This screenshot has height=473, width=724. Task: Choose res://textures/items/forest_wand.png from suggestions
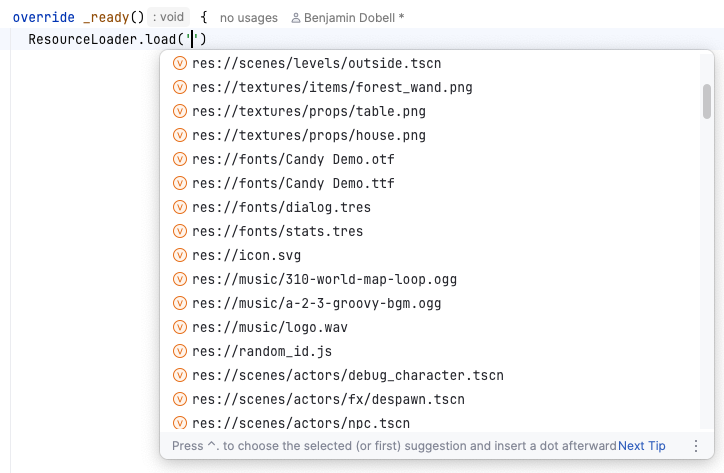pos(332,87)
